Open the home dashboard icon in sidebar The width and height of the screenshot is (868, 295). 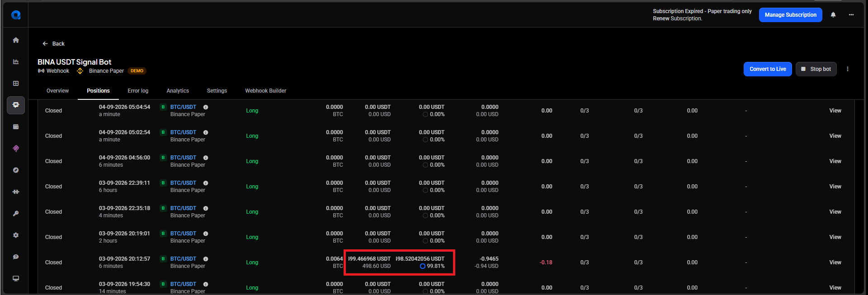pos(16,40)
